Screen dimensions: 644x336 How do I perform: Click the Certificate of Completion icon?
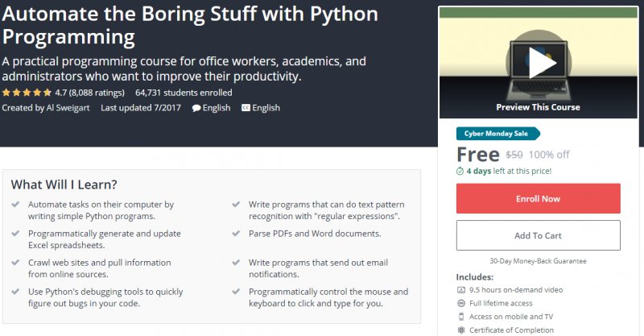[461, 330]
